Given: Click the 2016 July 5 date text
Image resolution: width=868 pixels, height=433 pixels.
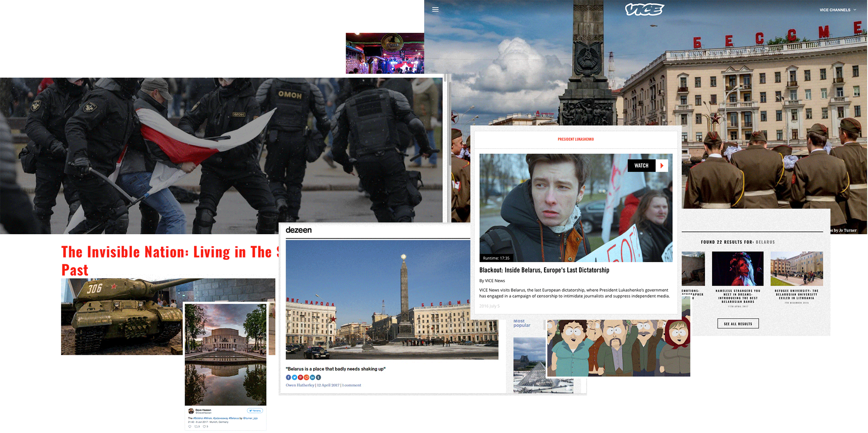Looking at the screenshot, I should click(489, 306).
